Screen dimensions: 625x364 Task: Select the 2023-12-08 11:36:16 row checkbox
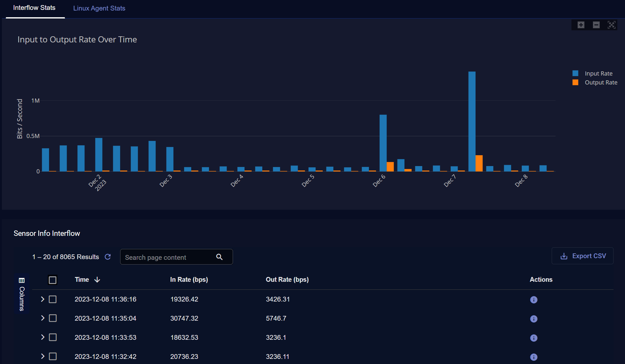click(53, 299)
